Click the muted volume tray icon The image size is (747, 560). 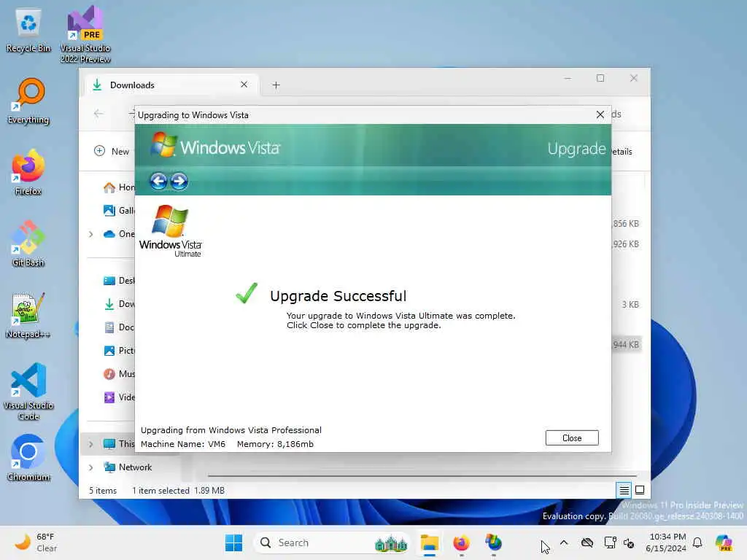[629, 542]
